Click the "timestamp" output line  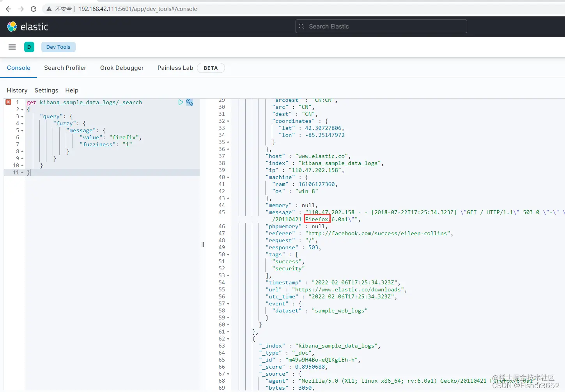point(333,282)
